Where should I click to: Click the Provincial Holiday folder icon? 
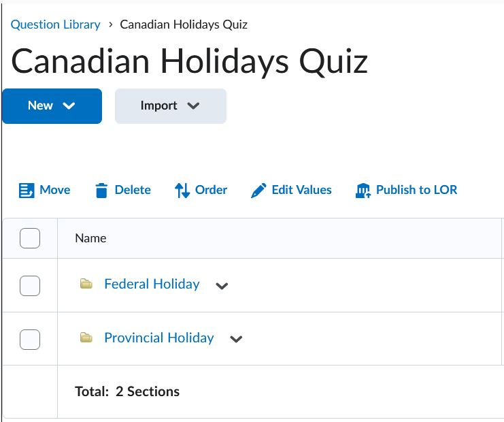pyautogui.click(x=86, y=338)
